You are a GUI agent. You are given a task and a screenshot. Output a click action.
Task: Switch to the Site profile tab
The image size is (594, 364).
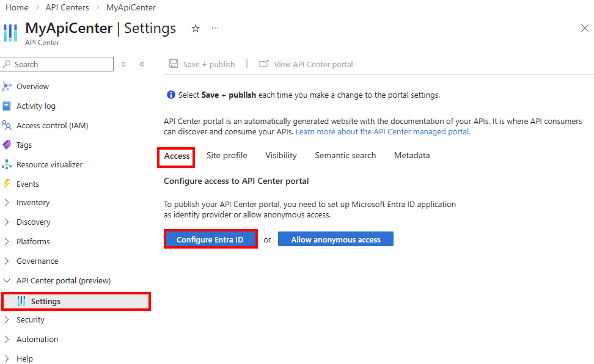(x=226, y=155)
